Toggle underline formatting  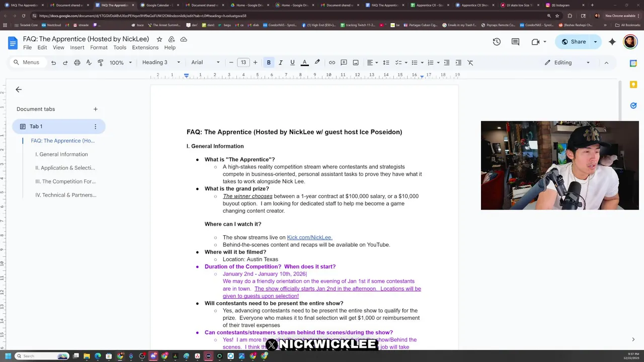coord(292,62)
